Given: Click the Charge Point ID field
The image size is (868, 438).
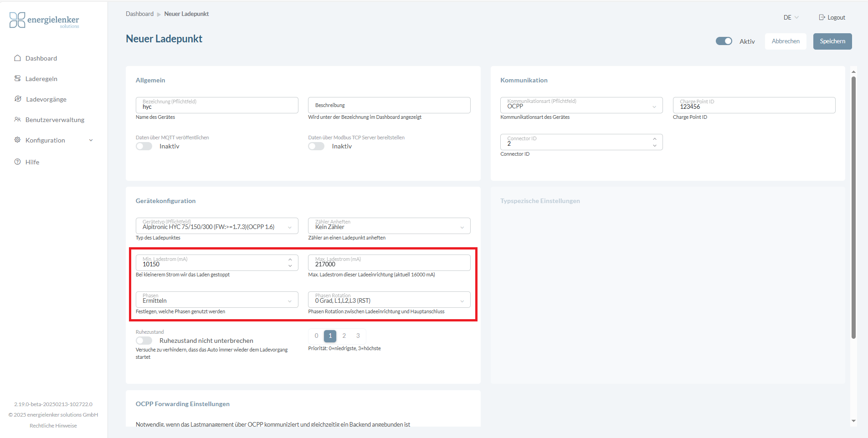Looking at the screenshot, I should 754,105.
